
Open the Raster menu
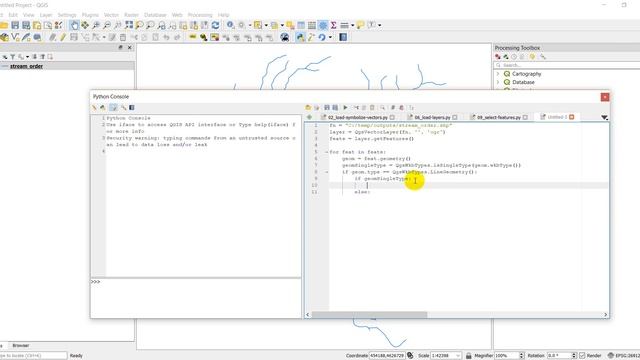click(131, 15)
